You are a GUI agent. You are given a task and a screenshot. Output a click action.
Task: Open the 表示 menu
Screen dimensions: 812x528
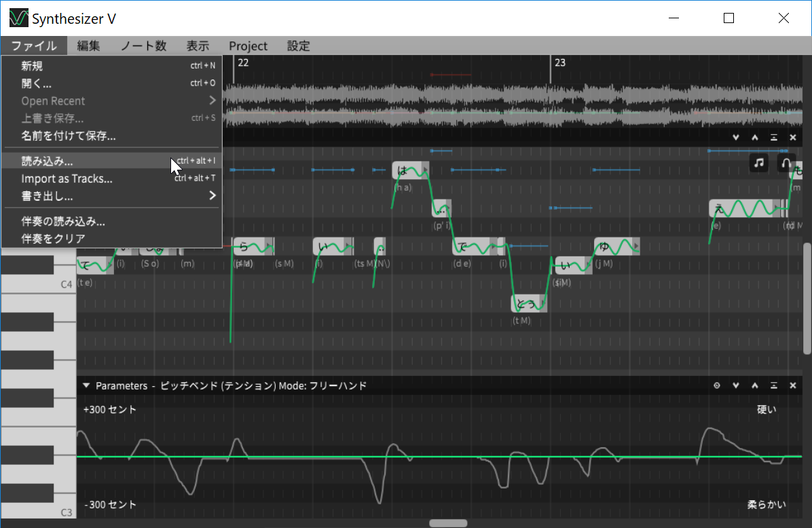point(198,45)
